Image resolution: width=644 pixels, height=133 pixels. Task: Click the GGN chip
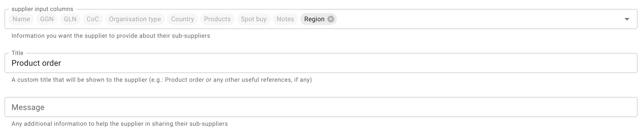(x=47, y=19)
